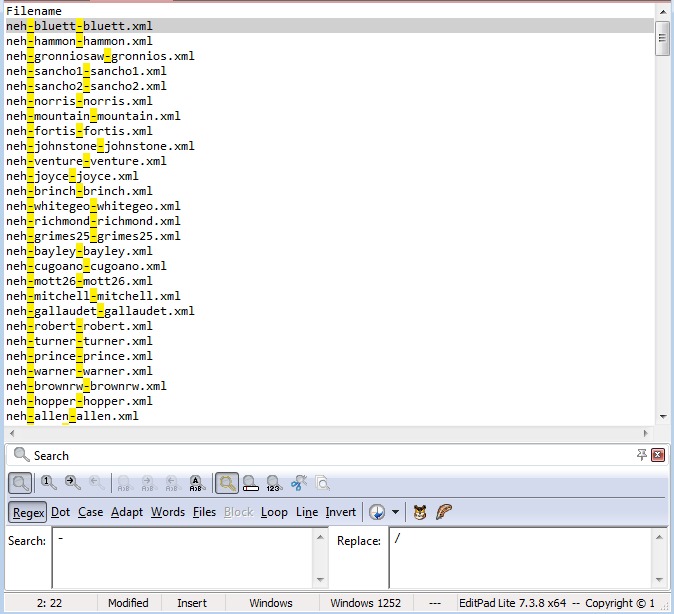This screenshot has height=614, width=674.
Task: Click the Replace box scroll-down arrow
Action: (x=659, y=579)
